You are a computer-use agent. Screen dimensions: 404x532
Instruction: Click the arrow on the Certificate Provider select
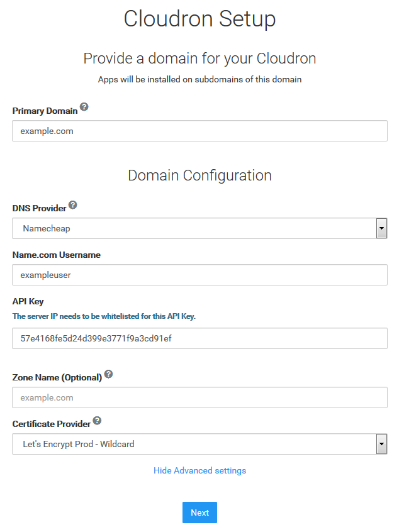click(x=381, y=444)
